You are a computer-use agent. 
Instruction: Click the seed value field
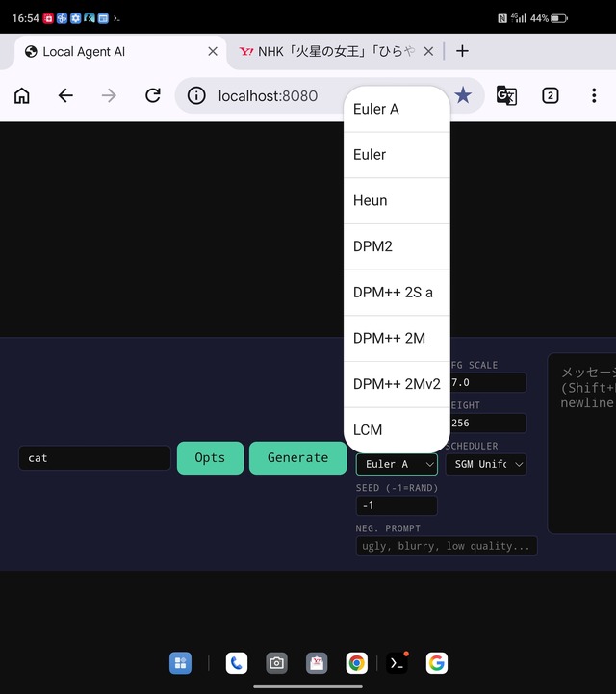click(396, 505)
